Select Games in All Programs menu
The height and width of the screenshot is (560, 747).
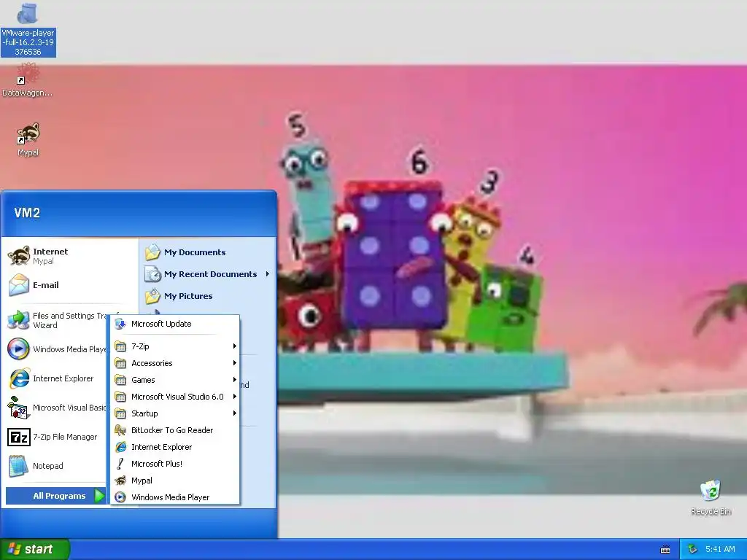pos(175,379)
